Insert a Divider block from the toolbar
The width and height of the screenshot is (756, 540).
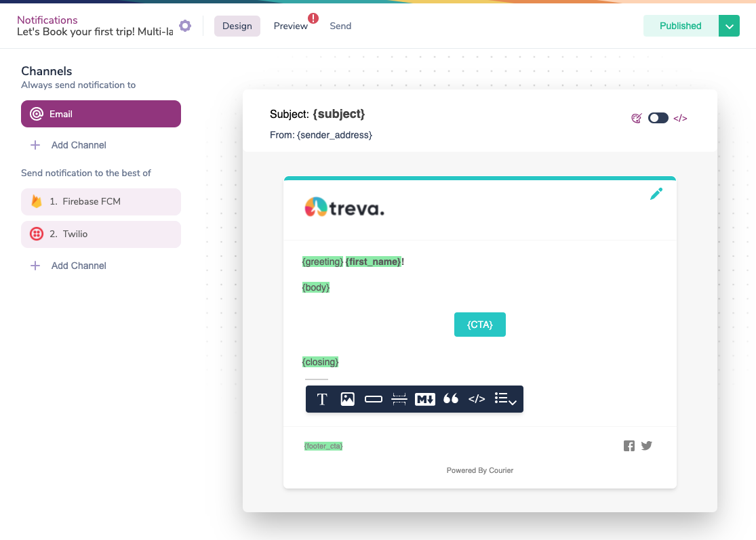point(399,399)
